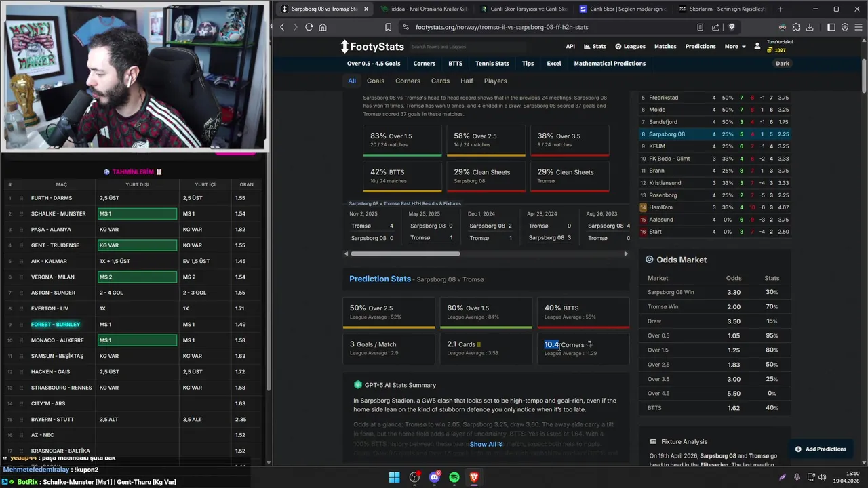Go back in browser history
This screenshot has width=868, height=488.
(x=283, y=27)
